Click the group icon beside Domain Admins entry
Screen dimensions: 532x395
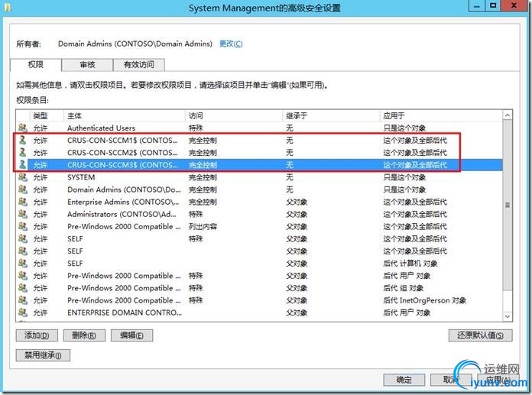pos(23,189)
